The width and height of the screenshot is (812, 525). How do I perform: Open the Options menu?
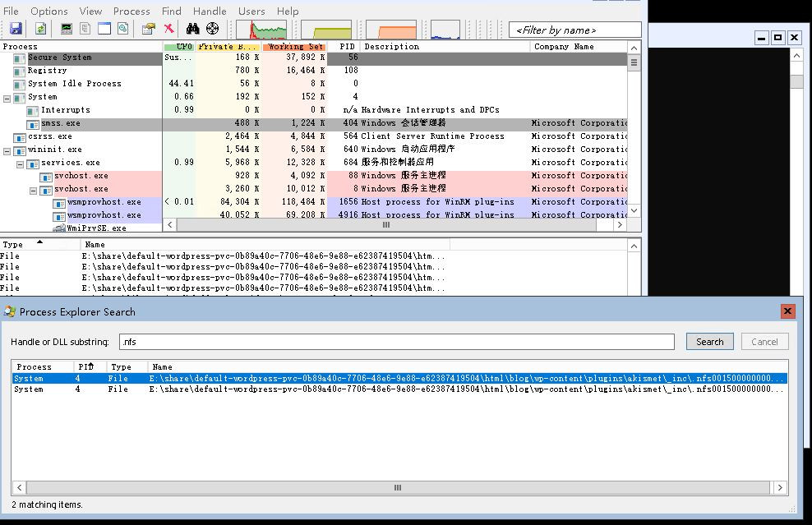pos(49,11)
